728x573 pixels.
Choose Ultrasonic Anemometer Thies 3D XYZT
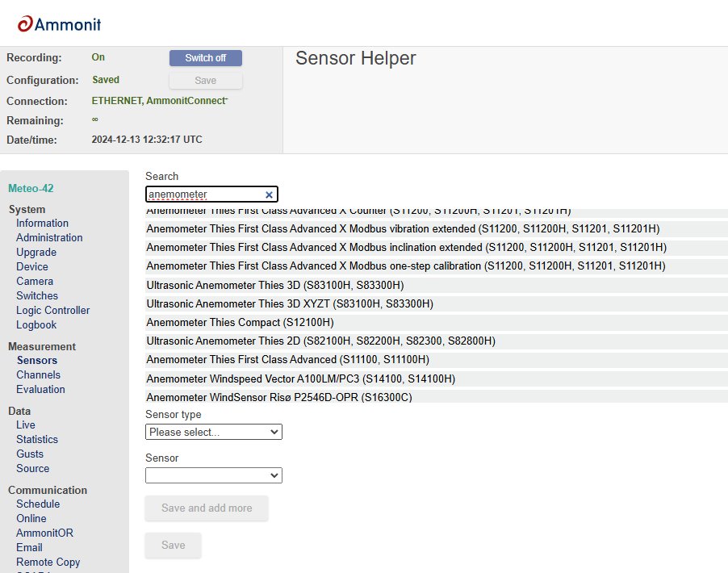(x=437, y=303)
